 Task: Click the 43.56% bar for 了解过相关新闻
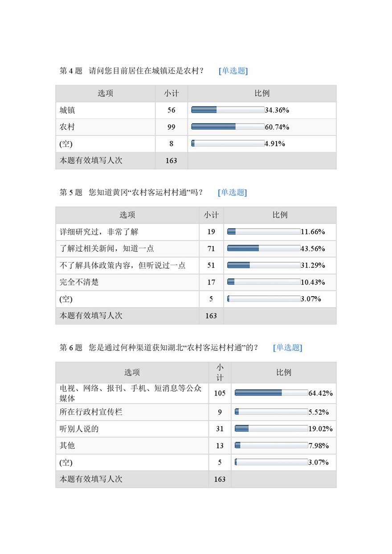(264, 248)
